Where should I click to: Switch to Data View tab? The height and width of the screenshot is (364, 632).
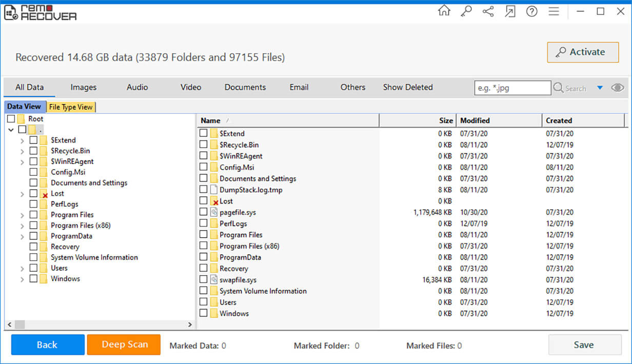click(x=24, y=107)
